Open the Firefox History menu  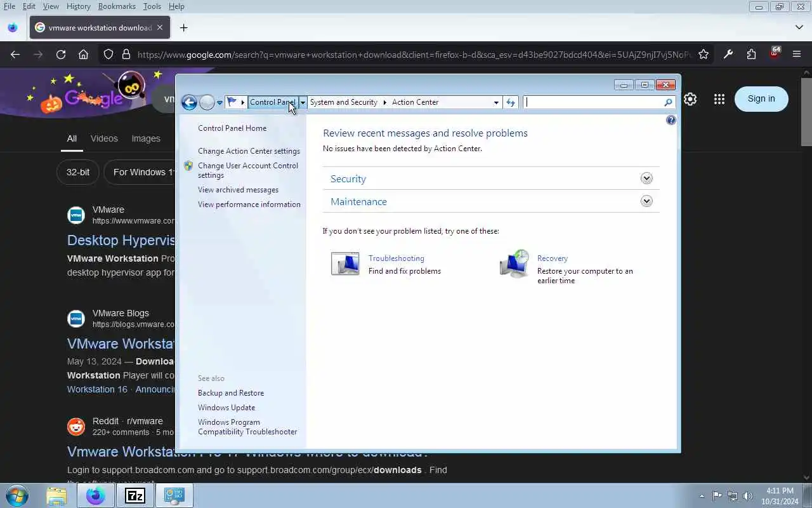pos(79,6)
